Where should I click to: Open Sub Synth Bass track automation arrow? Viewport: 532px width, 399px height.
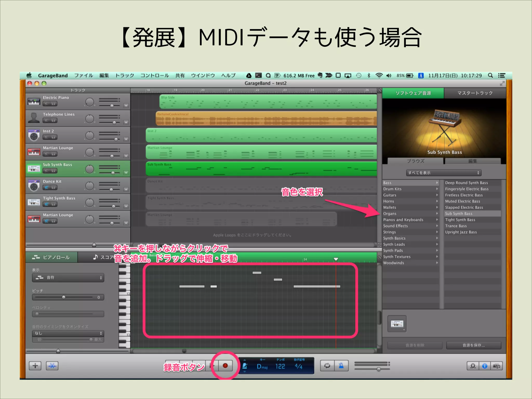[x=126, y=173]
